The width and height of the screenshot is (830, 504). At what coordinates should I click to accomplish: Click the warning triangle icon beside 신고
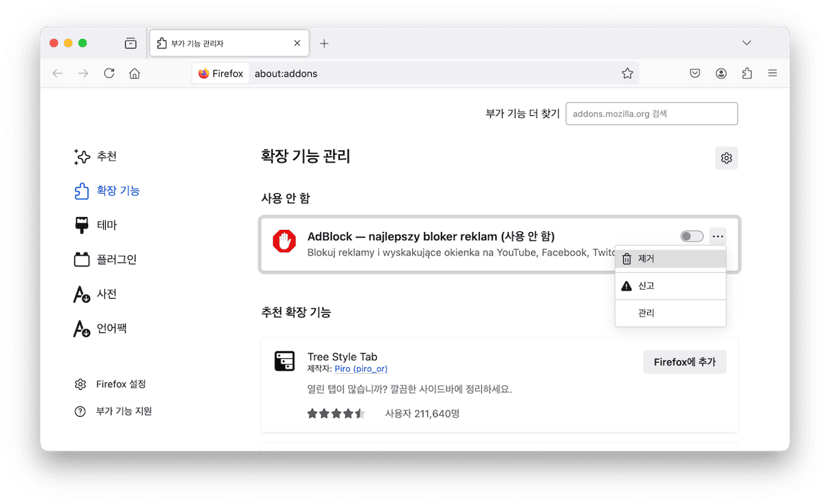[x=627, y=286]
